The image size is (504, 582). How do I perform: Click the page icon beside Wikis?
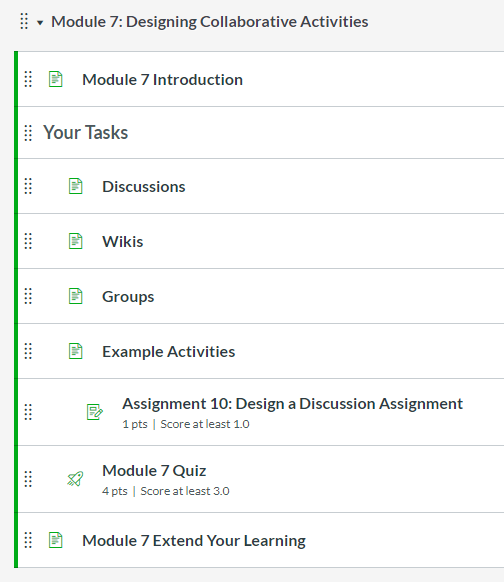click(x=76, y=241)
